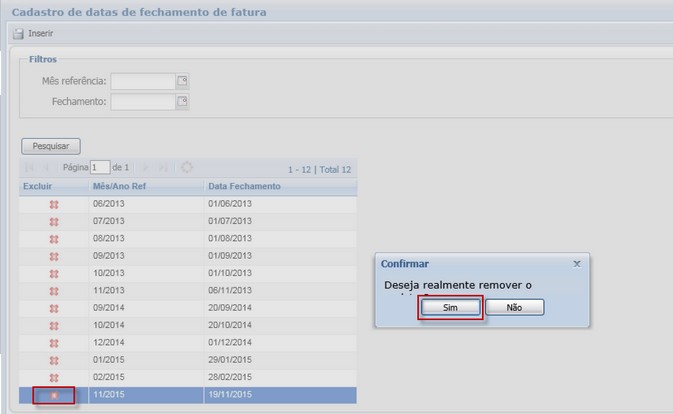Click the page number input box
The image size is (673, 414).
tap(100, 168)
